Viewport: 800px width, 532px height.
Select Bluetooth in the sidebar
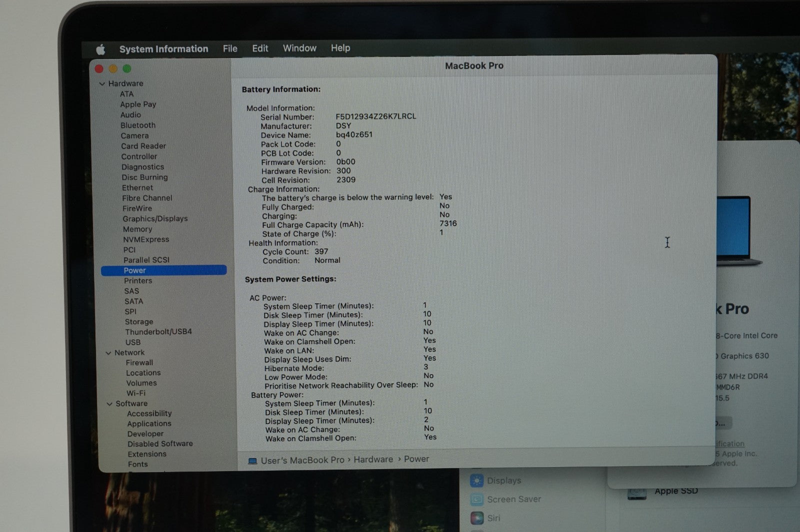tap(138, 125)
